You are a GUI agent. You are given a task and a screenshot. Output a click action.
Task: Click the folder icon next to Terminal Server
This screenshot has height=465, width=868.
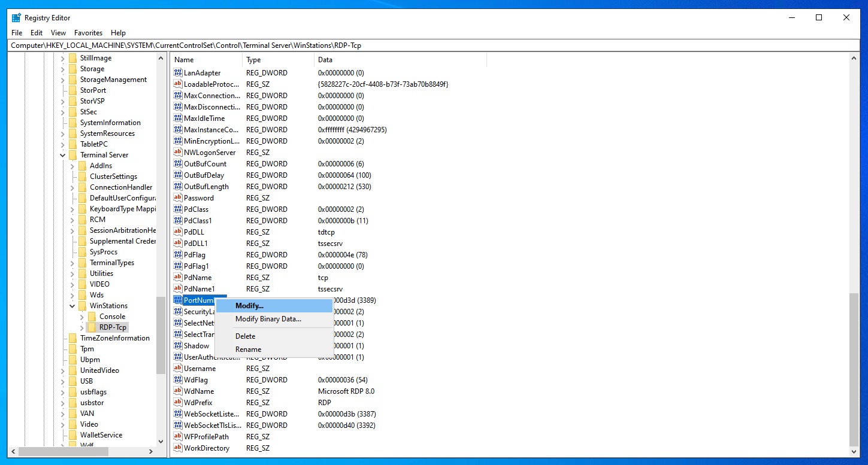pyautogui.click(x=72, y=155)
